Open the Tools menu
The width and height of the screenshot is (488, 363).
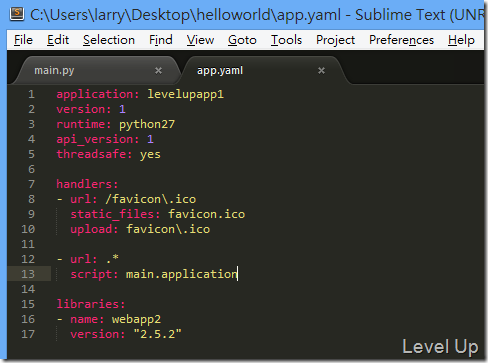coord(286,40)
